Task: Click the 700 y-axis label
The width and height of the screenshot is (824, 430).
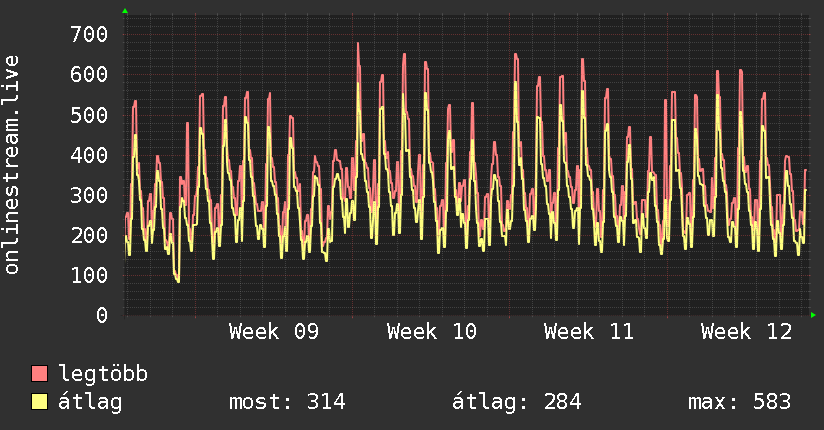Action: (89, 35)
